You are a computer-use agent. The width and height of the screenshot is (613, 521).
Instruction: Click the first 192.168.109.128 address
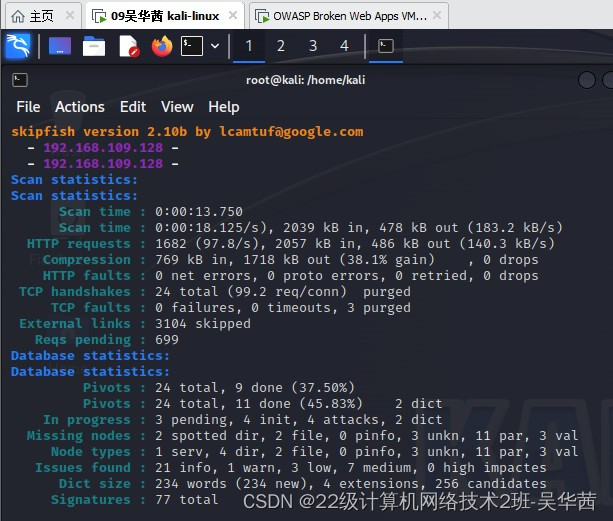pos(103,147)
